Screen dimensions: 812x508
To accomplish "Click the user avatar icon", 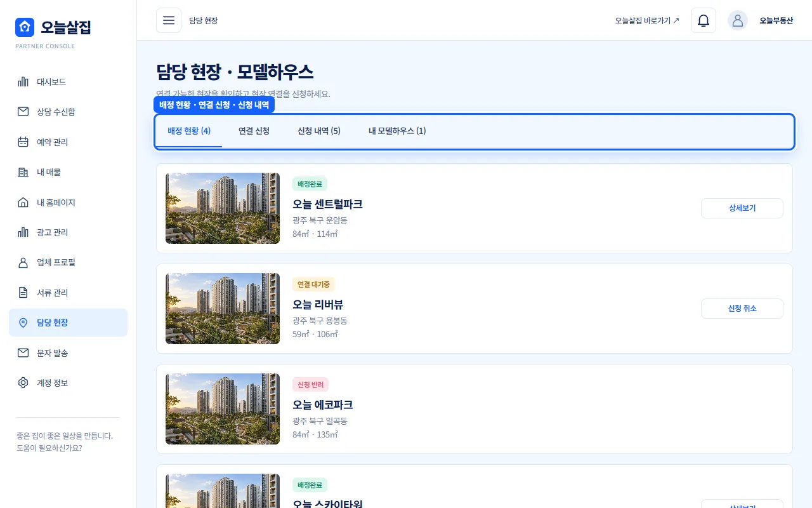I will point(738,20).
